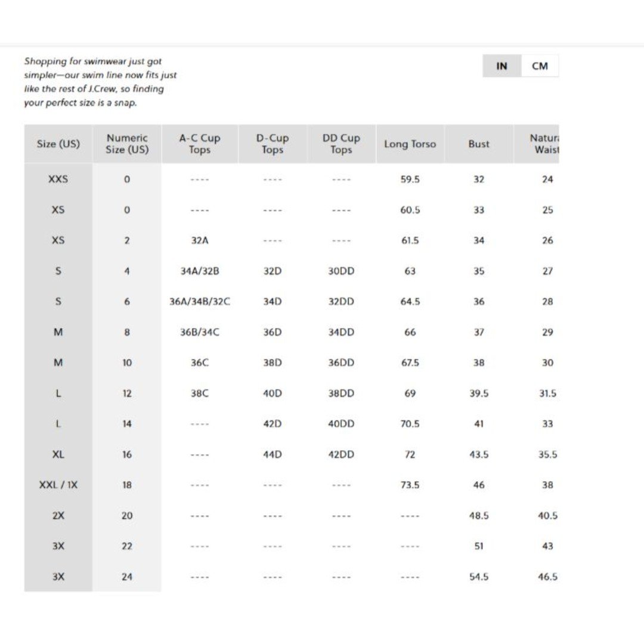Click the Numeric Size (US) header
644x644 pixels.
point(127,144)
